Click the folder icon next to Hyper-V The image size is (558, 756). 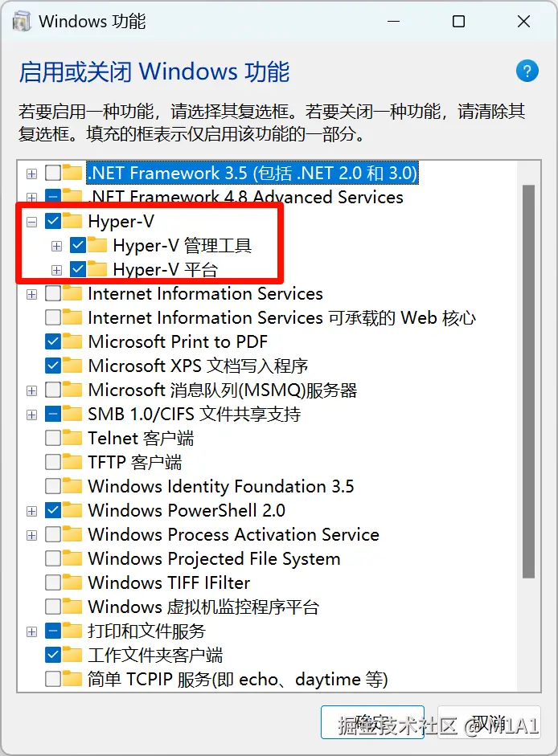[x=74, y=221]
